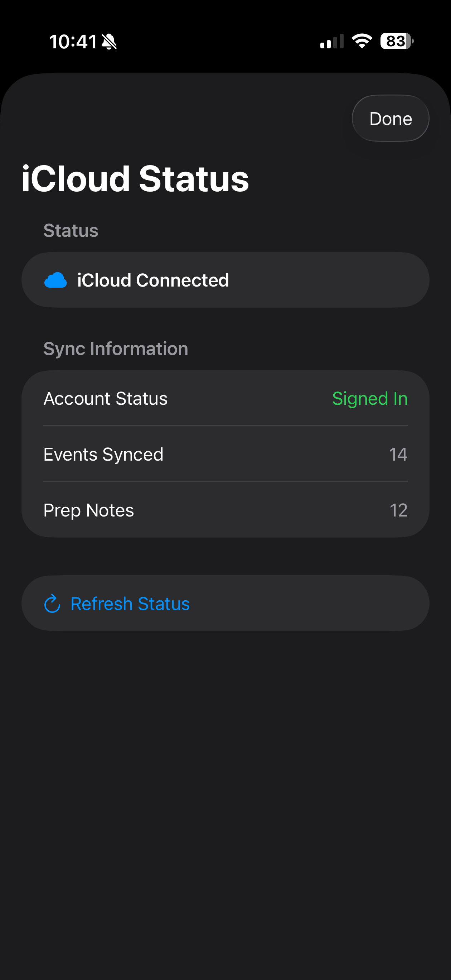Viewport: 451px width, 980px height.
Task: Tap the Prep Notes count 12
Action: point(398,510)
